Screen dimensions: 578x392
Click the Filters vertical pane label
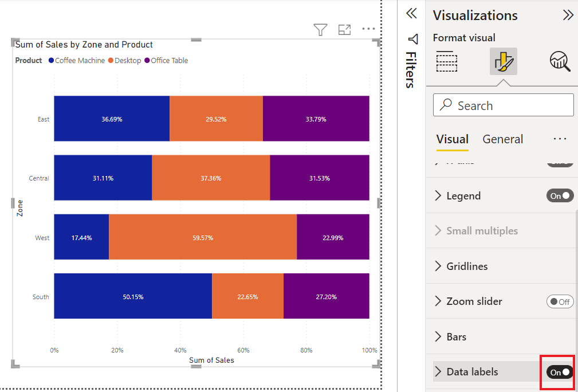pos(410,70)
